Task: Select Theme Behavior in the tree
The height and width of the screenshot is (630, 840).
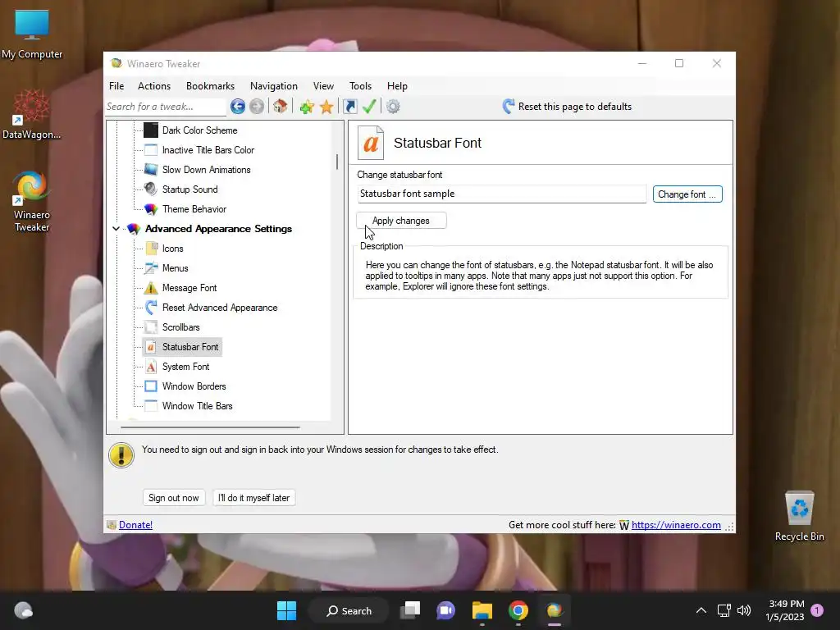Action: pos(194,209)
